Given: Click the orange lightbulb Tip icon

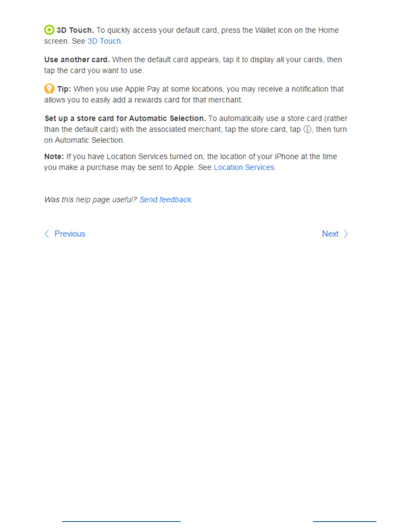Looking at the screenshot, I should [x=49, y=89].
